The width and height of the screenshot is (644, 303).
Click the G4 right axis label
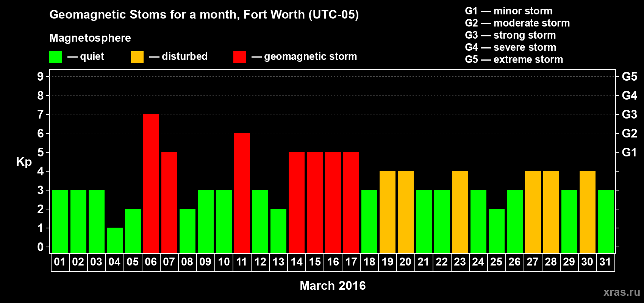630,95
